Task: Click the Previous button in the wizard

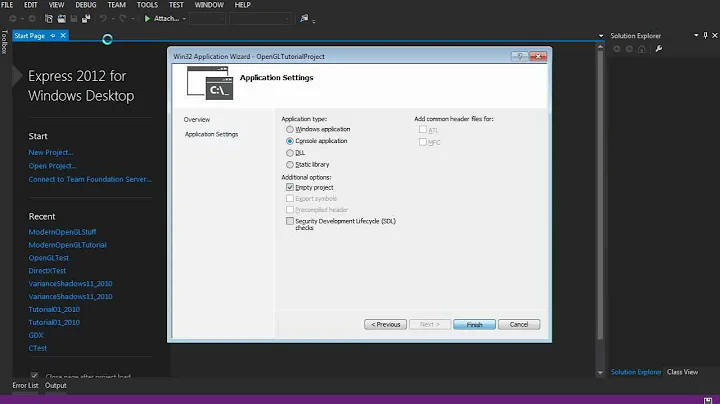Action: pos(385,325)
